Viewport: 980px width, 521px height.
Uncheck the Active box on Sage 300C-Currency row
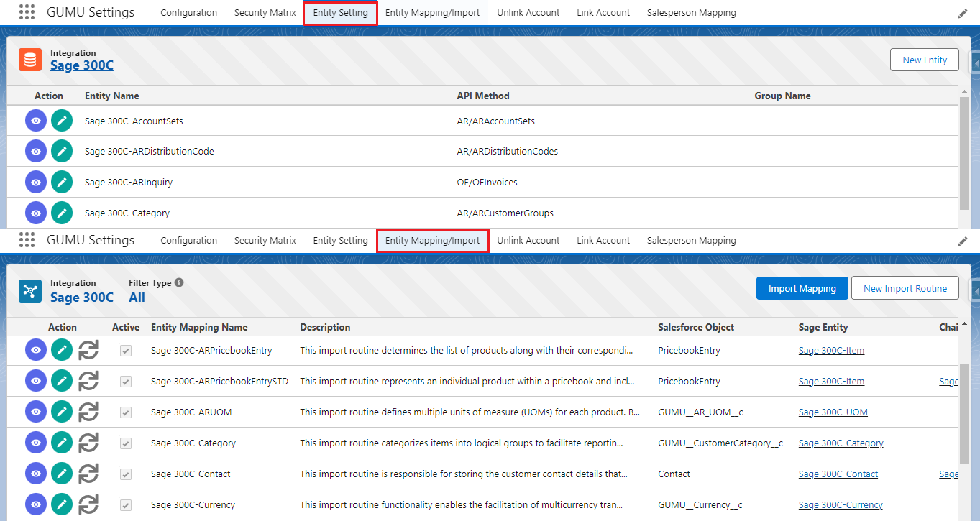pyautogui.click(x=126, y=504)
